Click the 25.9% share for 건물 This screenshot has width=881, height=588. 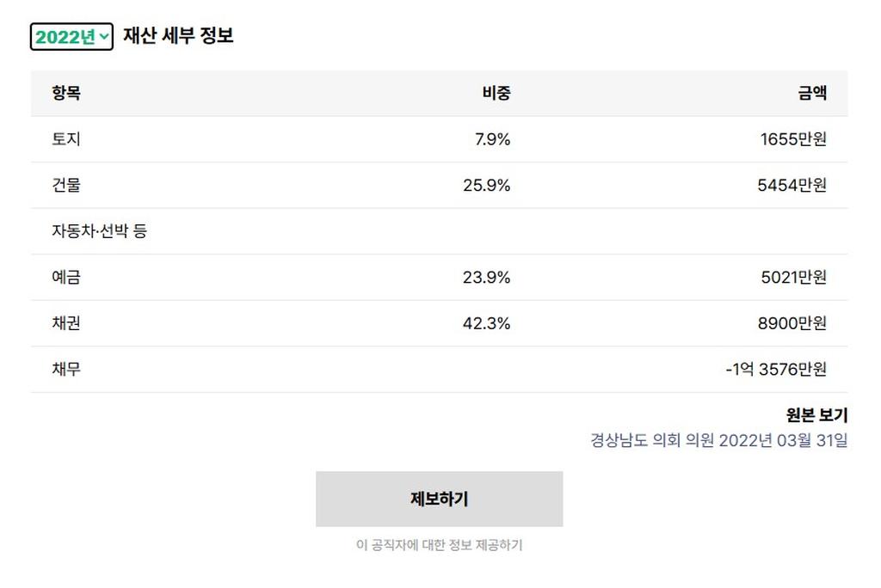486,185
